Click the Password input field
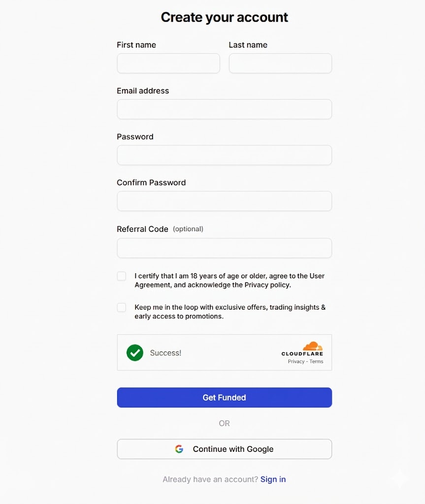The image size is (425, 504). point(224,155)
